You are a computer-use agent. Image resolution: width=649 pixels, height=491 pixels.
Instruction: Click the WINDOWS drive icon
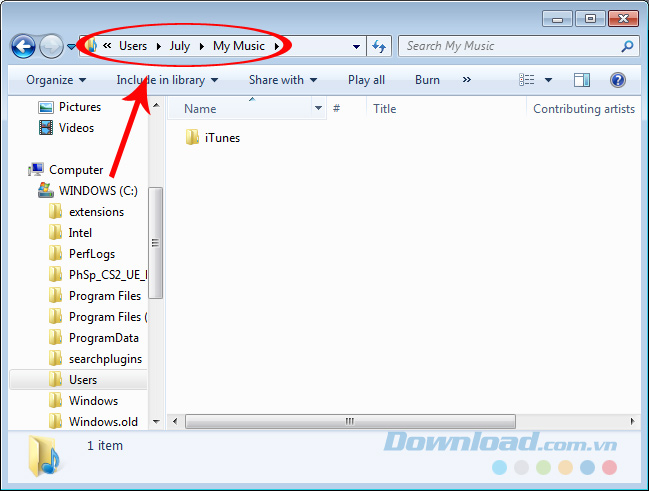[x=46, y=190]
